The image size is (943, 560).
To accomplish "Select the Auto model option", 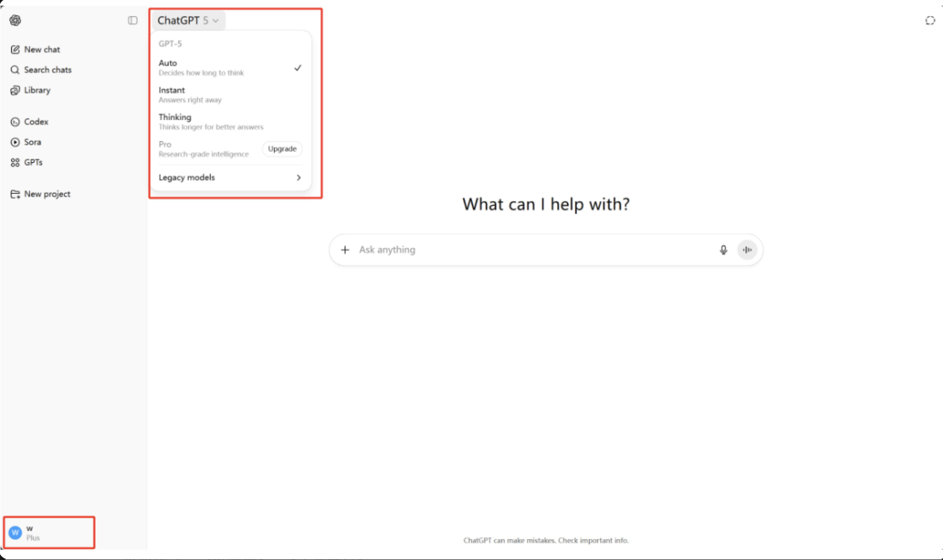I will coord(230,67).
